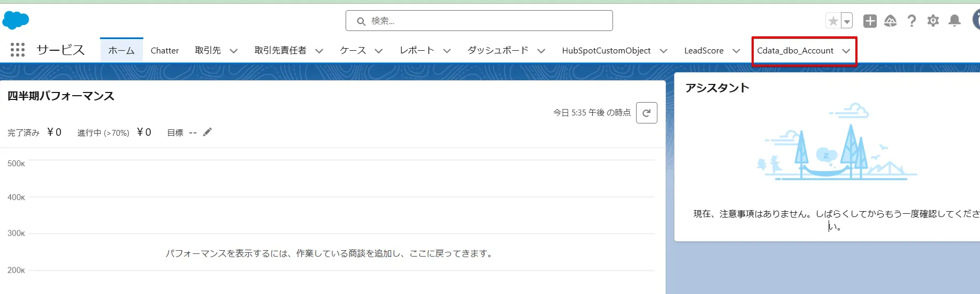Click the Trailhead guidance icon
The image size is (980, 294).
(x=890, y=21)
